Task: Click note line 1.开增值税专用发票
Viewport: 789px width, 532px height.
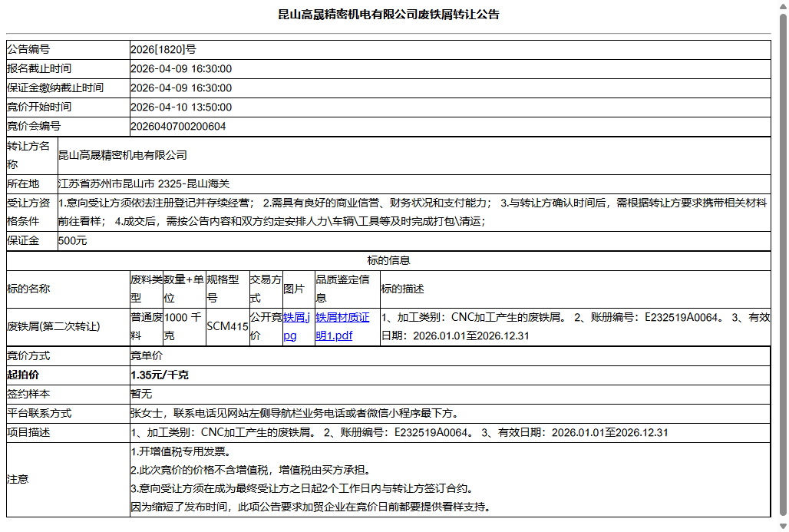Action: [181, 452]
